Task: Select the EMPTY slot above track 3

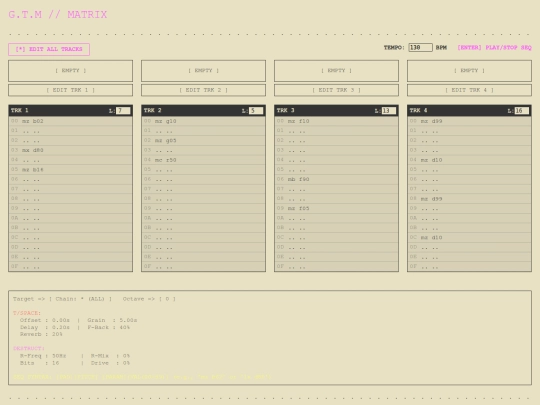Action: pos(336,71)
